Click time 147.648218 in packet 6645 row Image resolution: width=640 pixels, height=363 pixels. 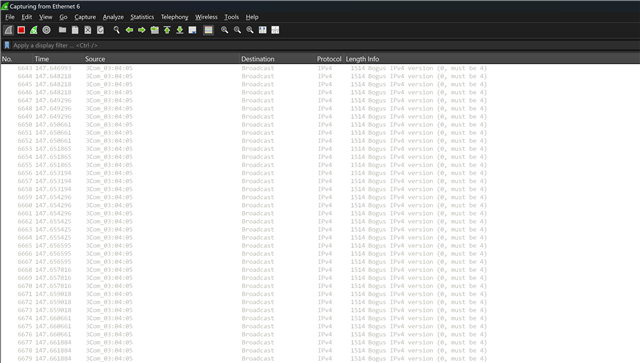click(x=53, y=84)
